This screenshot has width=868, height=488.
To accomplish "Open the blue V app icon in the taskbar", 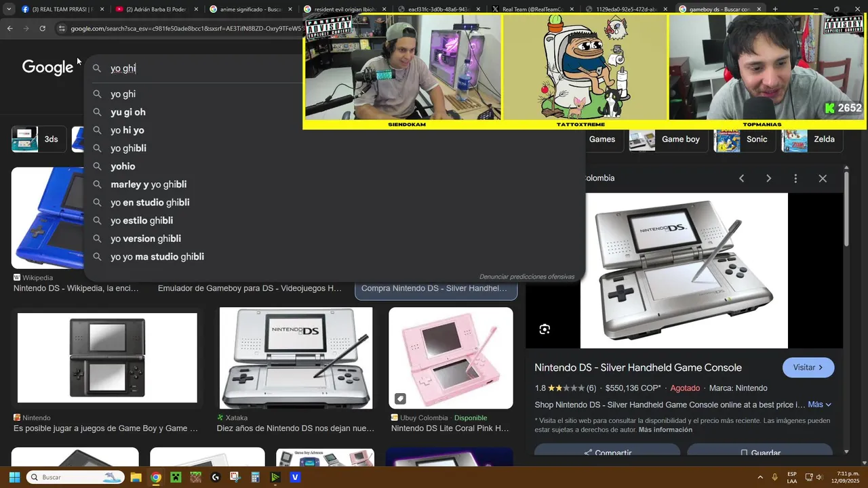I will click(295, 477).
